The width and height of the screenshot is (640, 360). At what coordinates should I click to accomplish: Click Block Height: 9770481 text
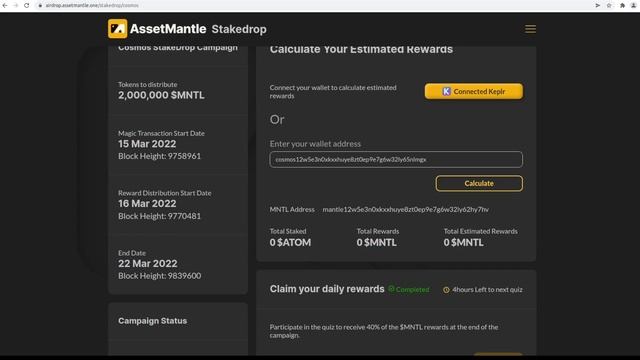click(159, 216)
